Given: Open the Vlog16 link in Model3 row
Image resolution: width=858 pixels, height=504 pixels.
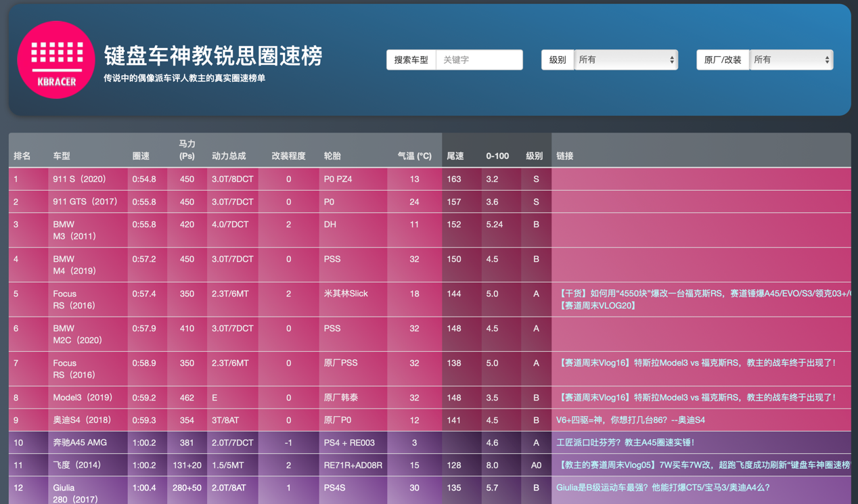Looking at the screenshot, I should point(696,398).
